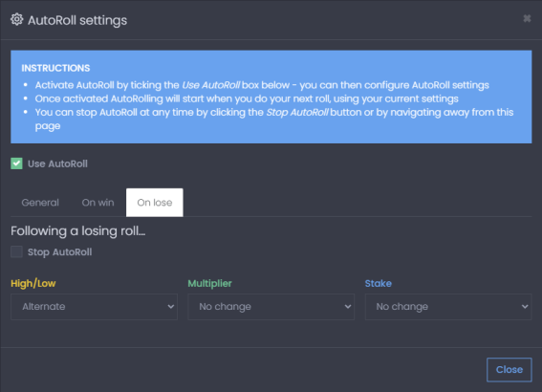542x392 pixels.
Task: Click the green Multiplier label
Action: (209, 283)
